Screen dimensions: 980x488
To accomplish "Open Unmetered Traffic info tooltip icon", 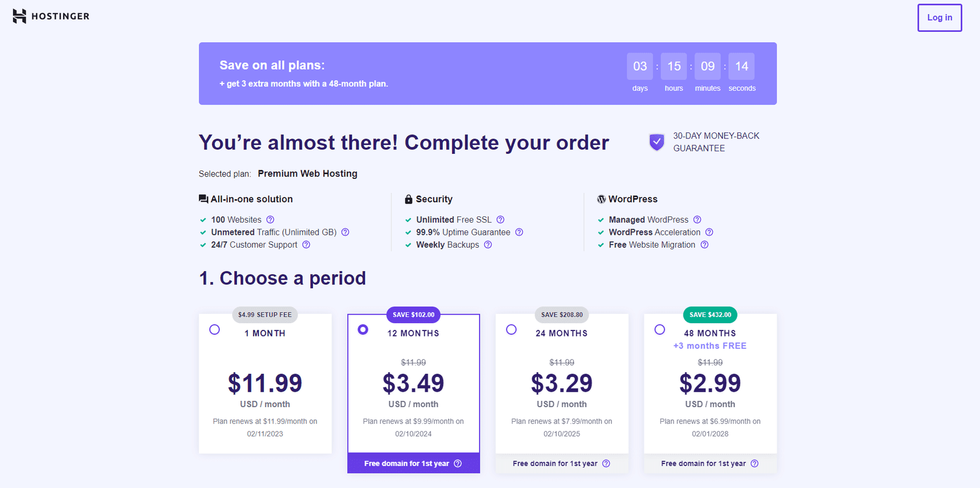I will [x=345, y=232].
